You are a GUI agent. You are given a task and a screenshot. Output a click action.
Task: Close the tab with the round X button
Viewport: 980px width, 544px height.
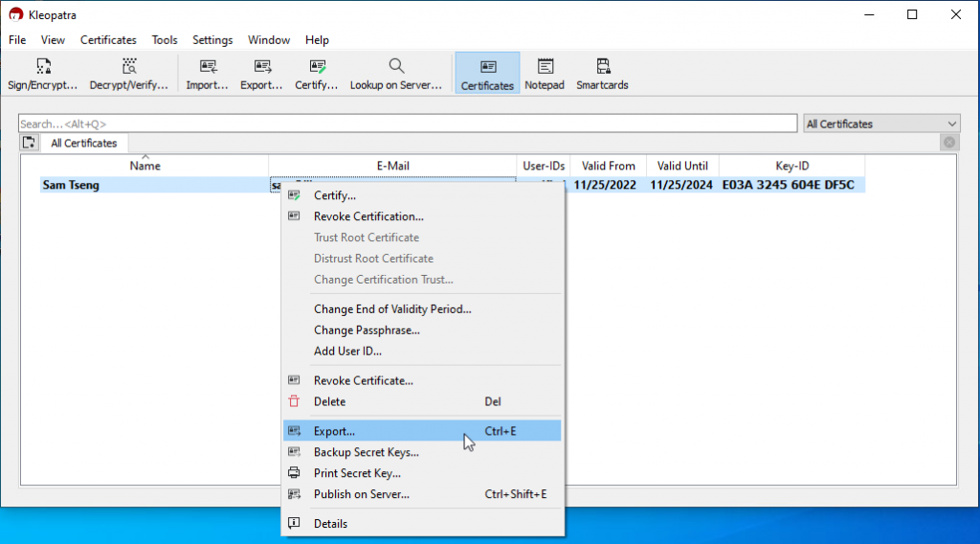[948, 143]
